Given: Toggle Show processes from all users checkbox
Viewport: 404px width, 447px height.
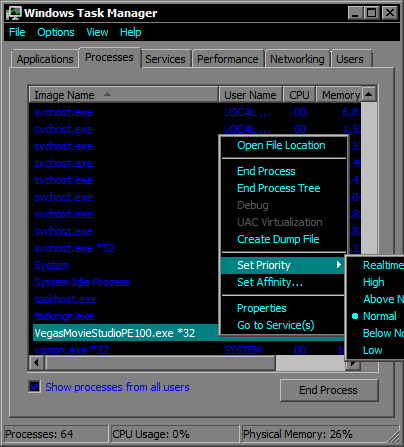Looking at the screenshot, I should pyautogui.click(x=34, y=387).
